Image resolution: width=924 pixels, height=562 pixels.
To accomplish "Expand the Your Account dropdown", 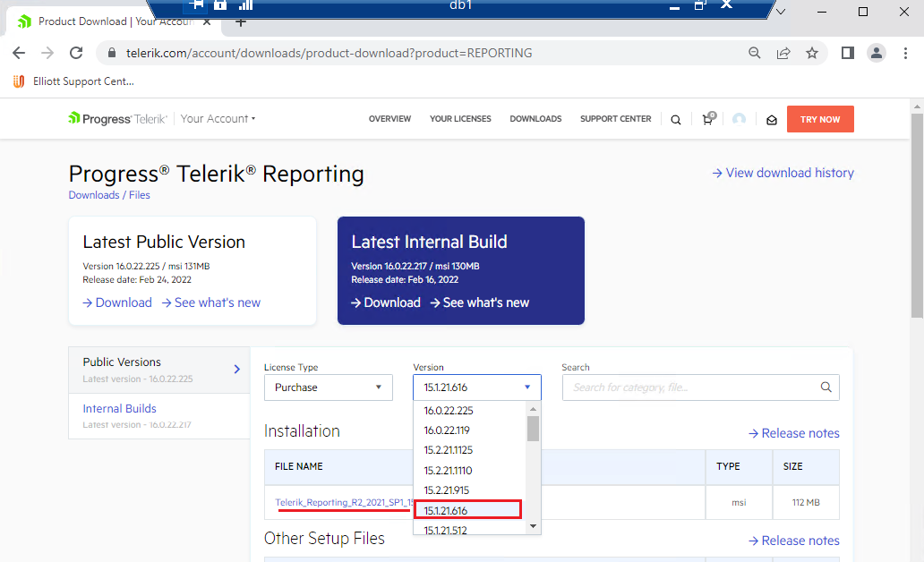I will [x=218, y=118].
